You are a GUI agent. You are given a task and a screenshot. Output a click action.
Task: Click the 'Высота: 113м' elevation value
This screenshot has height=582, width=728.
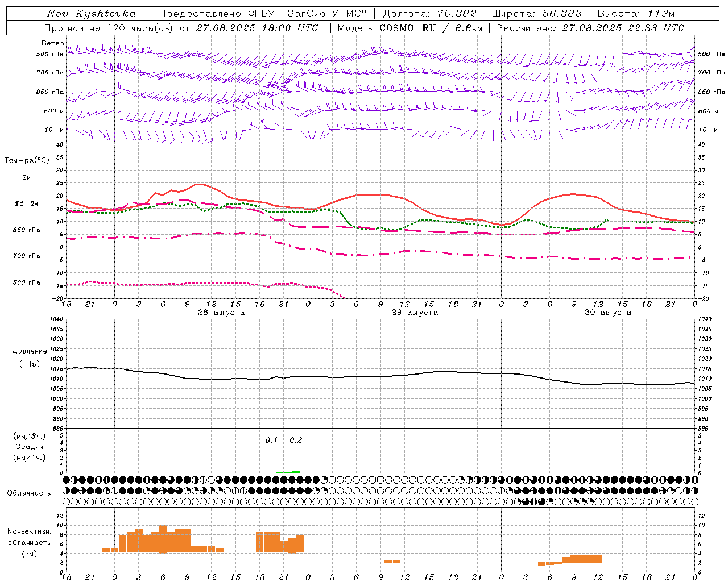[636, 14]
